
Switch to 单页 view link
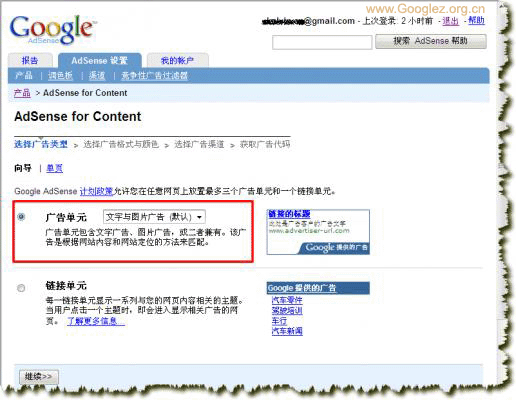(x=54, y=168)
